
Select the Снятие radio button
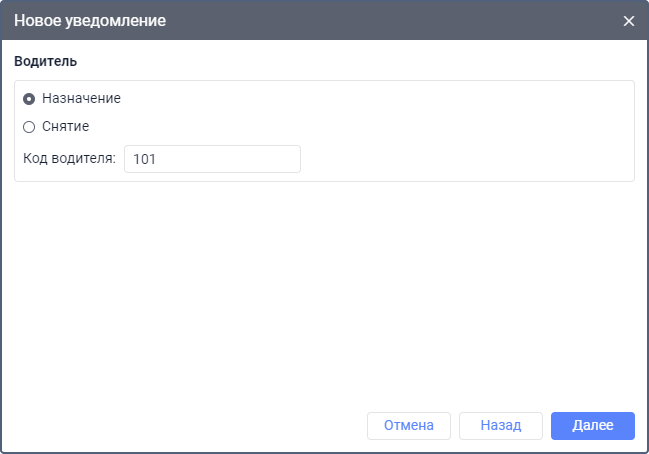pos(29,127)
